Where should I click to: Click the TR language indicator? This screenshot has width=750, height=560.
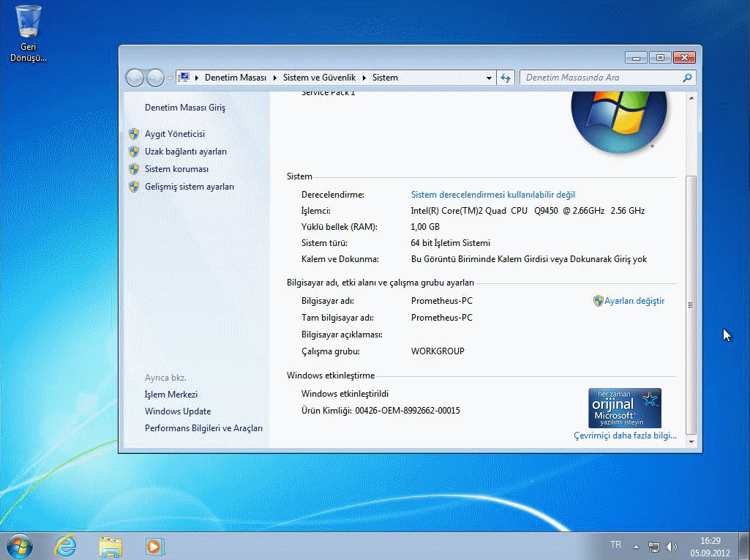pos(615,545)
